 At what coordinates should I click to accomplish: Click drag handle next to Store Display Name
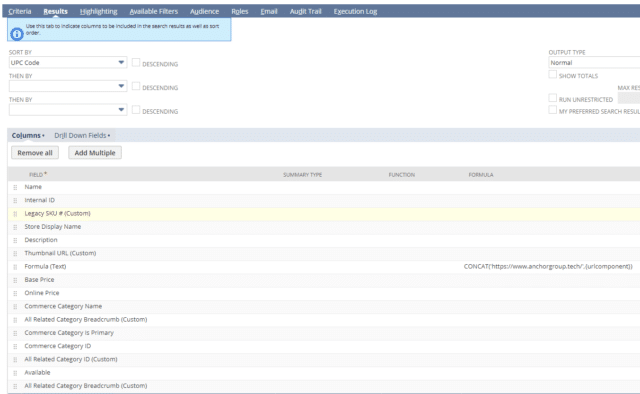pos(15,227)
